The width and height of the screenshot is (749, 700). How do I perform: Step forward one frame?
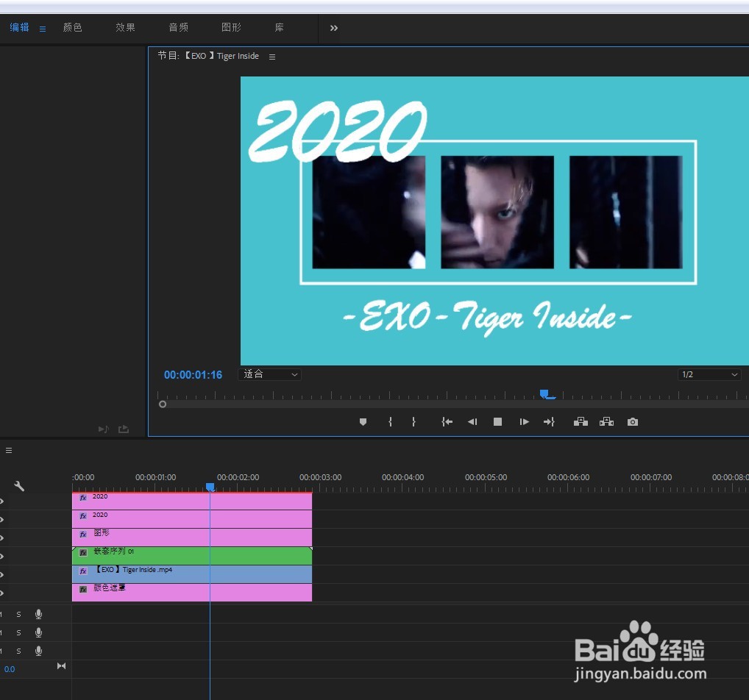click(x=524, y=421)
